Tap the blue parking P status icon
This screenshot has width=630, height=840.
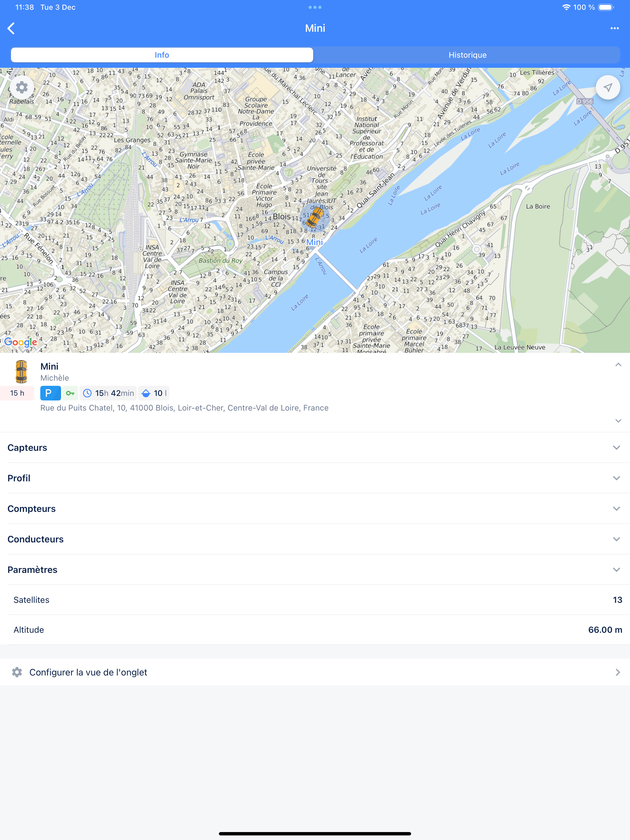coord(50,393)
